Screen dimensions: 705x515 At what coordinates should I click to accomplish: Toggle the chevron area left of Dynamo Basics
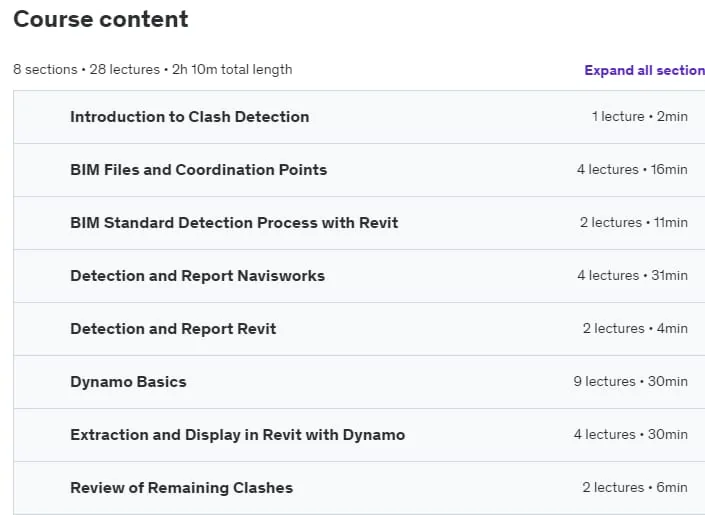click(x=42, y=382)
